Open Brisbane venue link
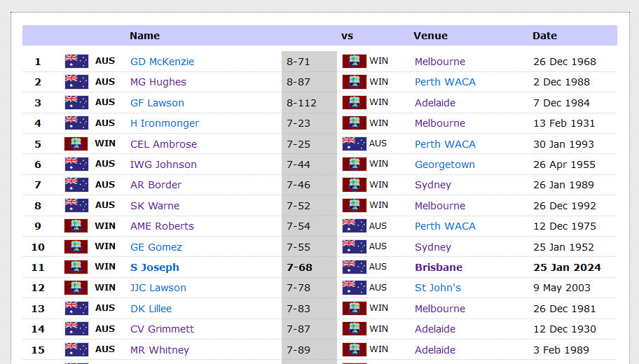 click(439, 267)
